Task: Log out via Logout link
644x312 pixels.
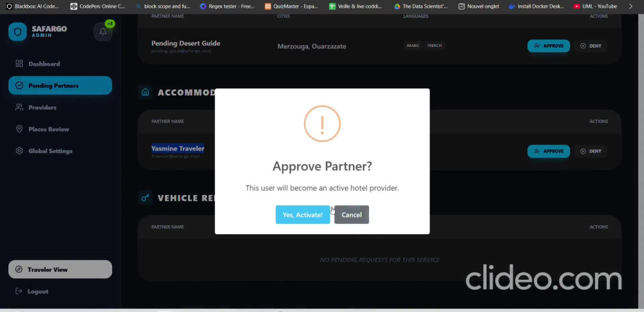Action: pyautogui.click(x=38, y=291)
